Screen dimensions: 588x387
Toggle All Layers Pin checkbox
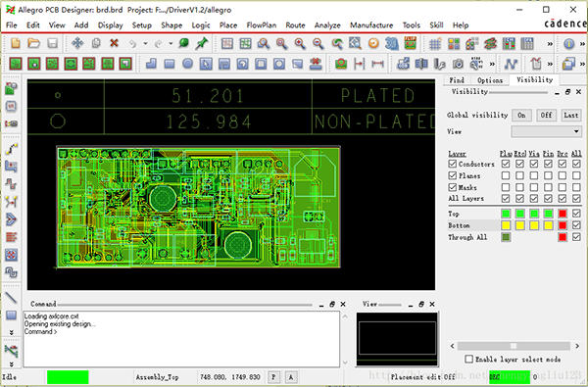(548, 198)
